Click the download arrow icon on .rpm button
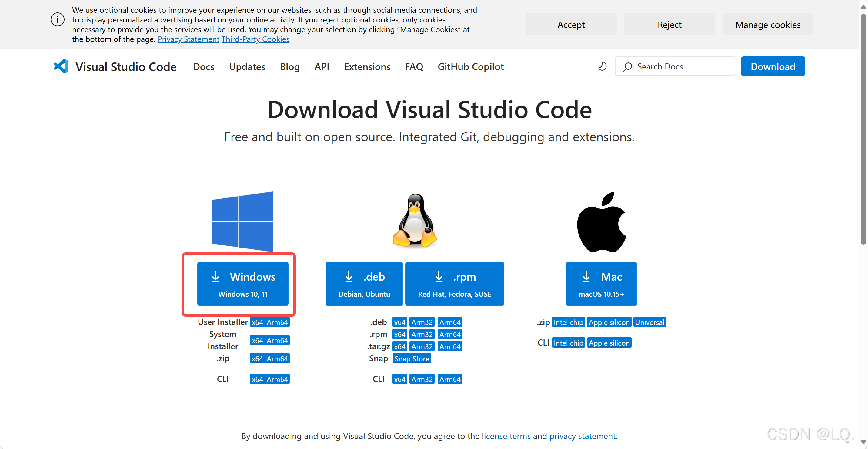The width and height of the screenshot is (868, 449). 439,277
